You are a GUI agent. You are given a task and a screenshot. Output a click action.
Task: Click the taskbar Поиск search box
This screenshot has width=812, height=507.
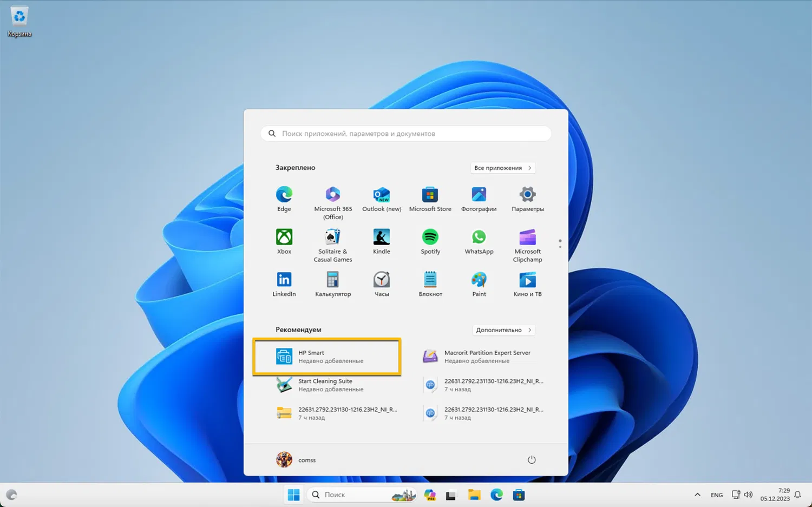click(362, 495)
